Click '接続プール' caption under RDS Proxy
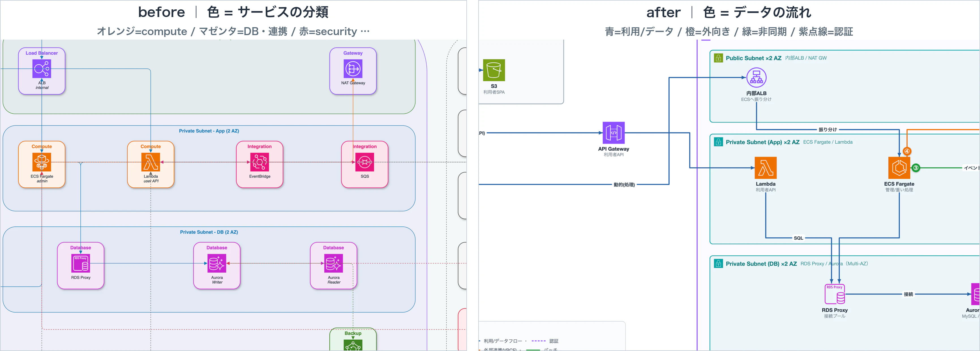980x351 pixels. [835, 316]
